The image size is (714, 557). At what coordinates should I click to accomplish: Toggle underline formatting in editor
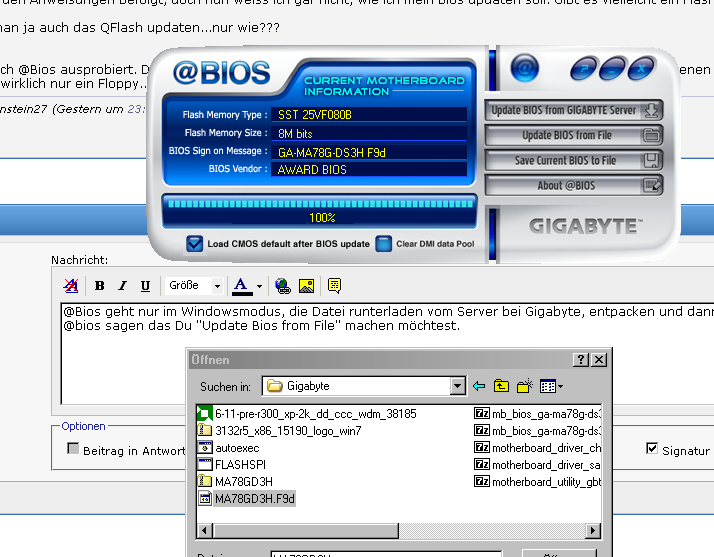(x=145, y=286)
